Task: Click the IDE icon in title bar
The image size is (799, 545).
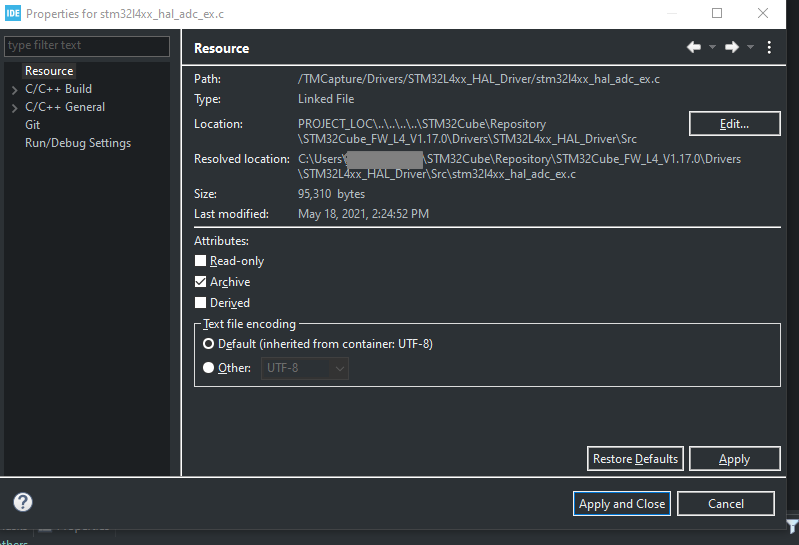Action: pyautogui.click(x=13, y=13)
